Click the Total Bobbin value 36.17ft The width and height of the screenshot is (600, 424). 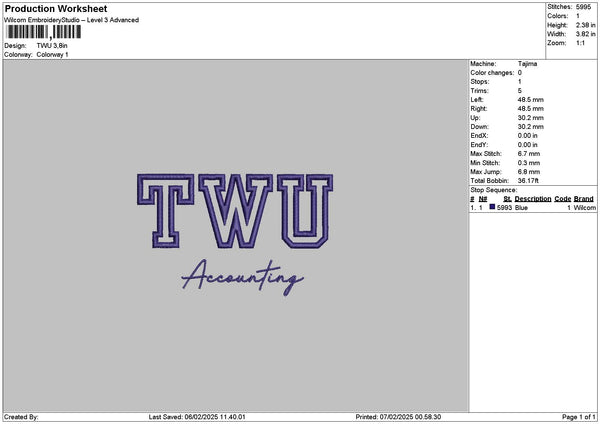[528, 181]
